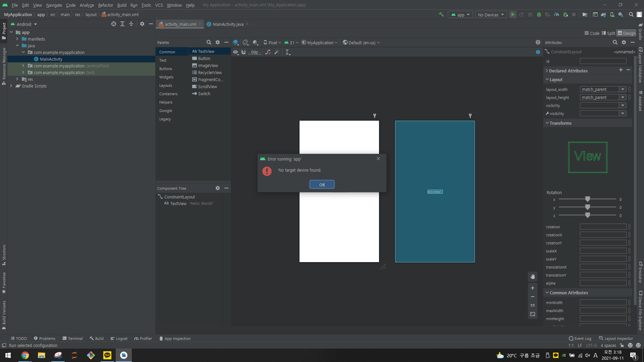Image resolution: width=644 pixels, height=362 pixels.
Task: Open the No Devices dropdown
Action: (491, 15)
